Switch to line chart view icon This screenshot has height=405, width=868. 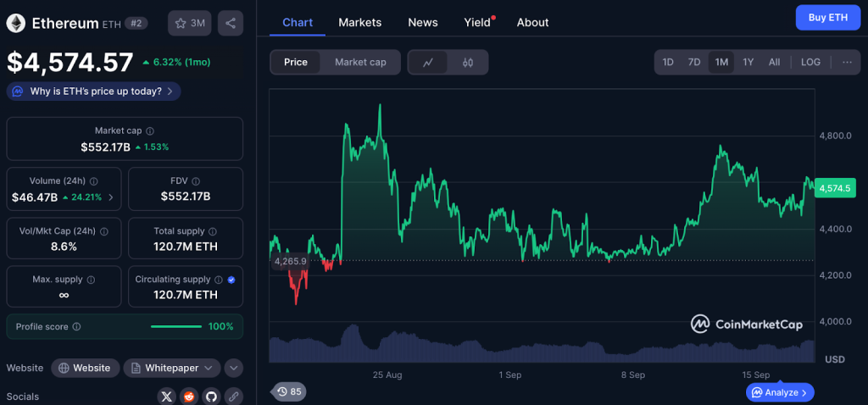pyautogui.click(x=428, y=62)
